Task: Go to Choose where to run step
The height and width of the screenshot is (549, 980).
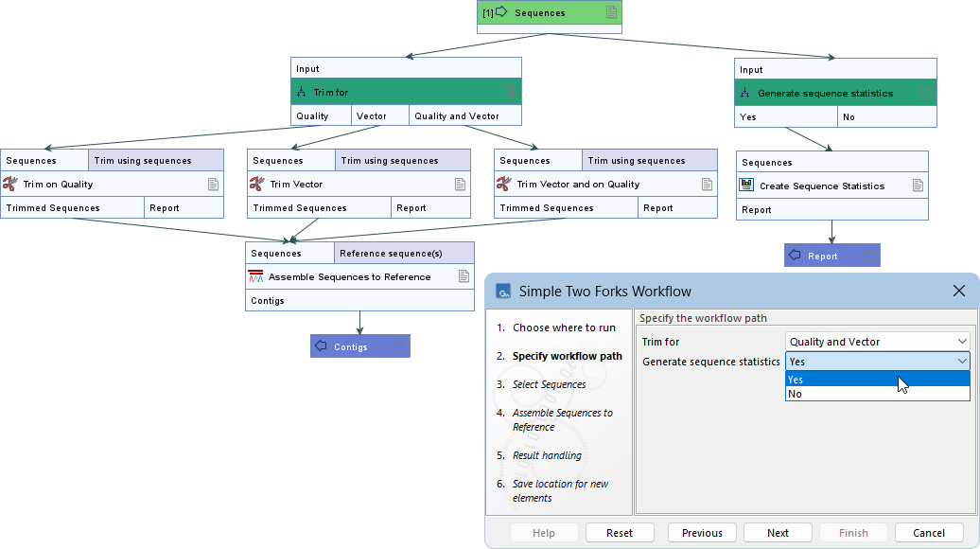Action: [x=564, y=328]
